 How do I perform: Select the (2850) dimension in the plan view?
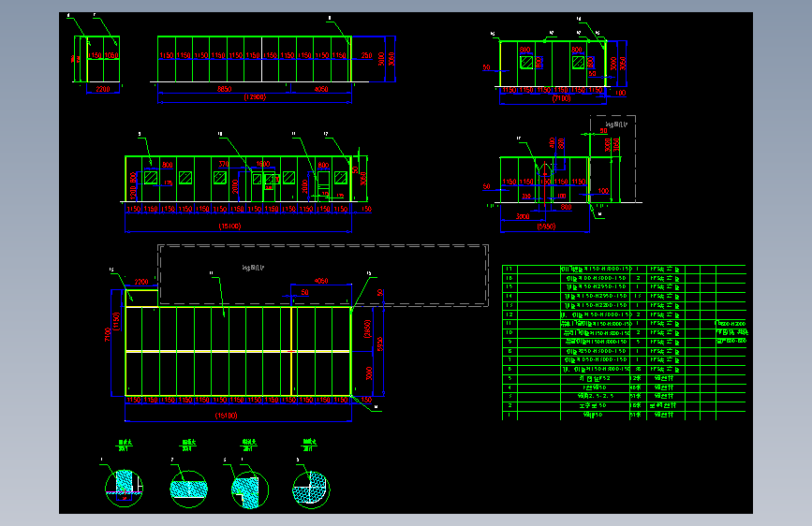367,329
